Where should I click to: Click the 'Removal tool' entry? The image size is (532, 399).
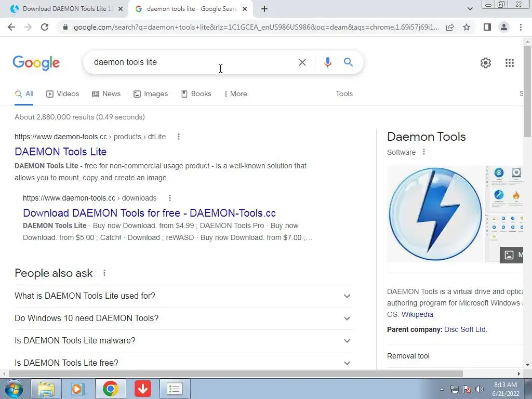click(408, 356)
